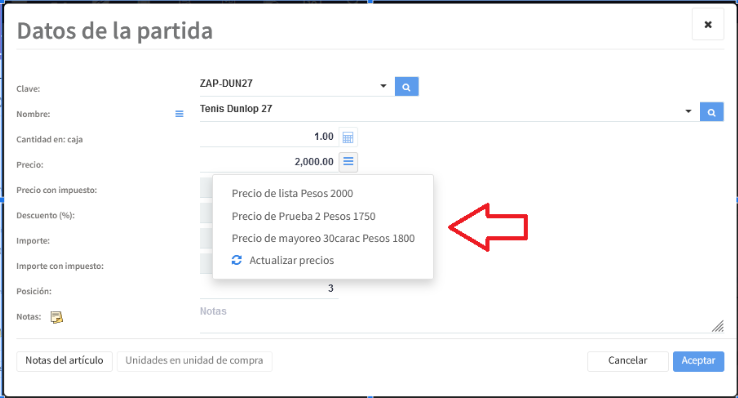
Task: Click the search icon next to Nombre field
Action: click(x=712, y=112)
